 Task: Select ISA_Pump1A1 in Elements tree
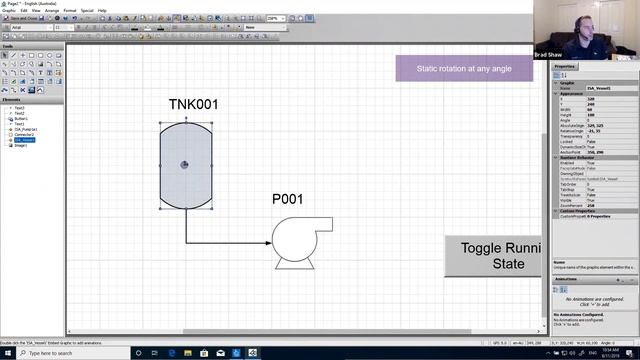[x=26, y=129]
